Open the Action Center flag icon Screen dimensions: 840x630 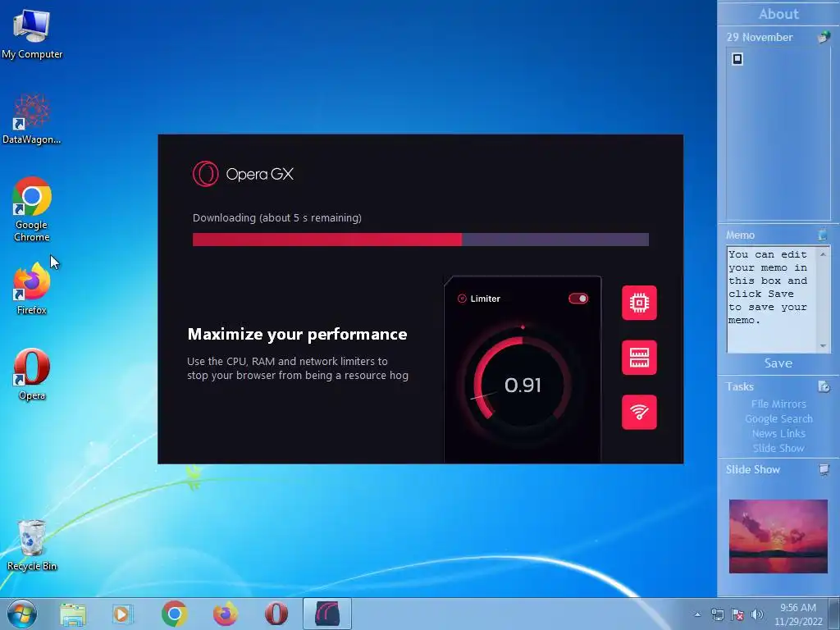[x=737, y=614]
